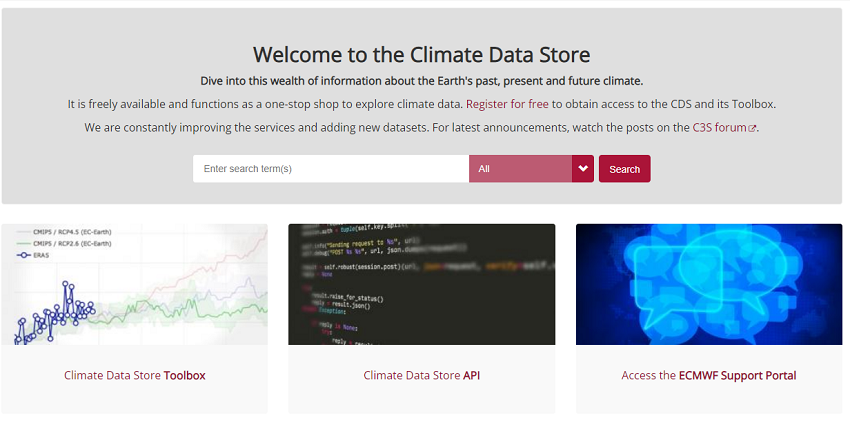Viewport: 850px width, 422px height.
Task: Click the Welcome to the Climate Data Store heading
Action: 421,54
